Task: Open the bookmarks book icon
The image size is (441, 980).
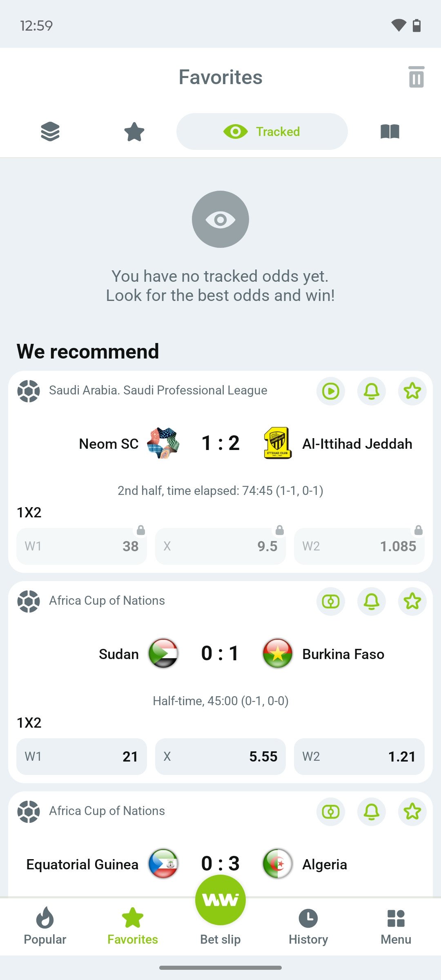Action: coord(391,131)
